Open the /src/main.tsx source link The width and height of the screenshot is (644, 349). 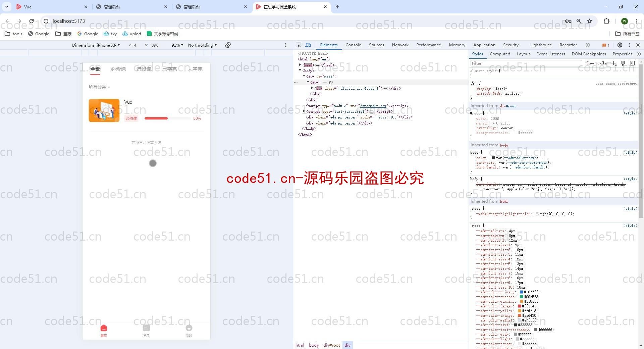[373, 106]
